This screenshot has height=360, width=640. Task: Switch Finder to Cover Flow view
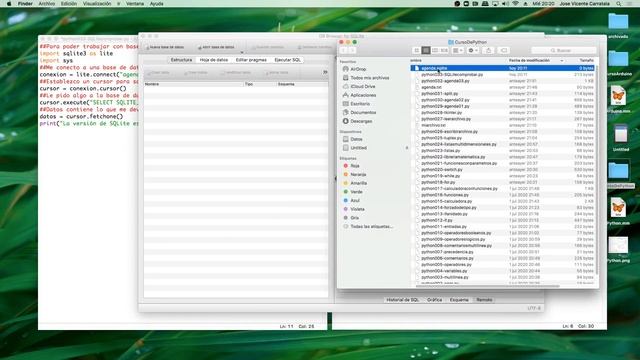[x=444, y=50]
